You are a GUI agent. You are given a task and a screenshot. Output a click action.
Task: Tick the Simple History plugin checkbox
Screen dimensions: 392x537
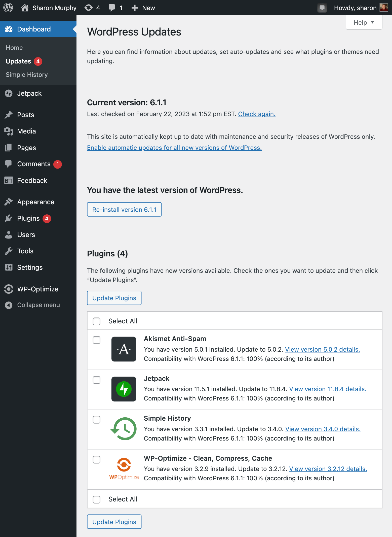tap(97, 420)
